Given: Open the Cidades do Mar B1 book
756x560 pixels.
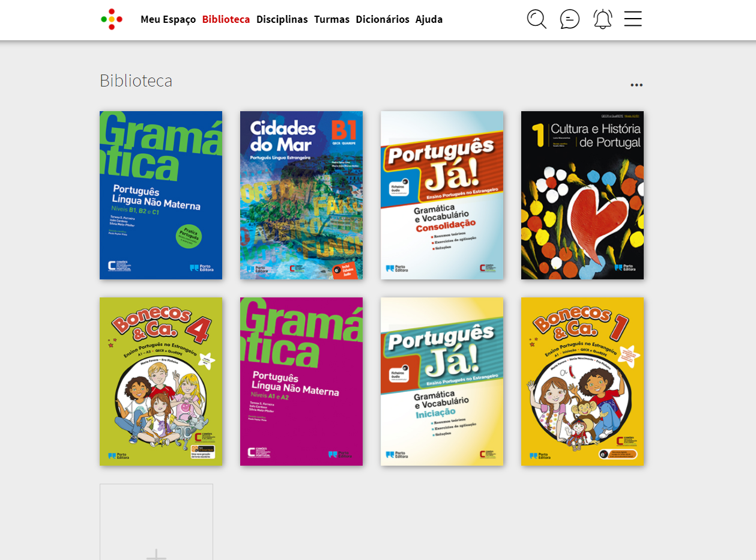Looking at the screenshot, I should click(x=301, y=195).
